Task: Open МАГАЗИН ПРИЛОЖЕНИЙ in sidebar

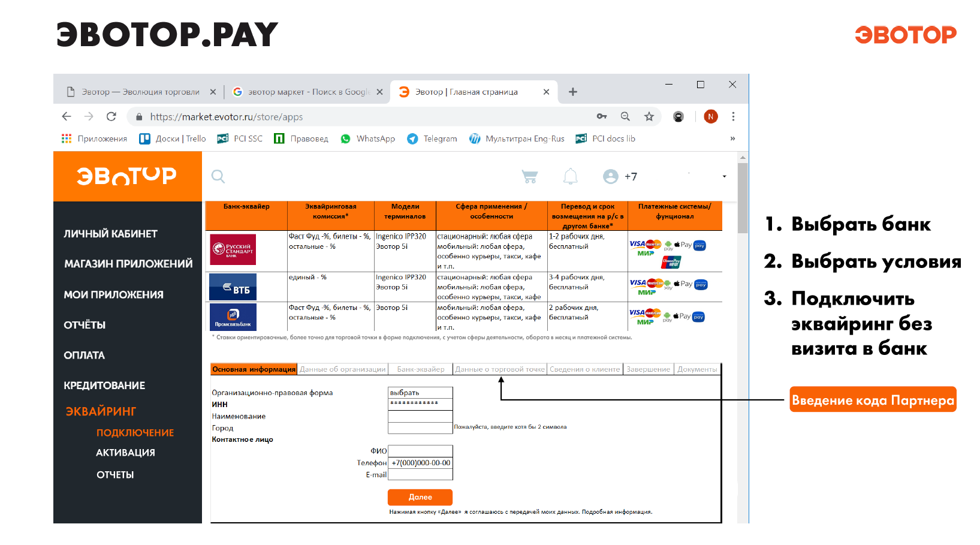Action: (128, 264)
